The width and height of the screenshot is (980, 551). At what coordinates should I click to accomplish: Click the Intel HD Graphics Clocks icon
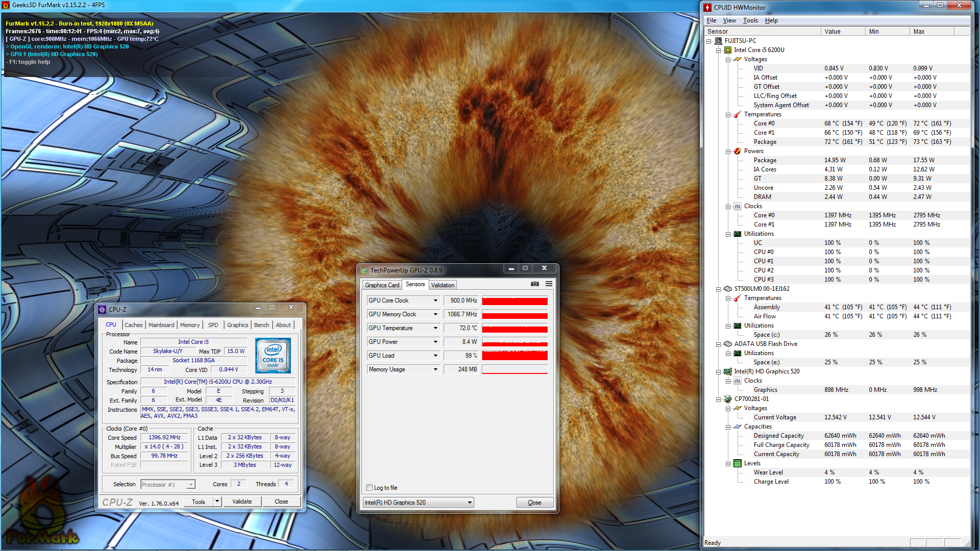coord(738,381)
